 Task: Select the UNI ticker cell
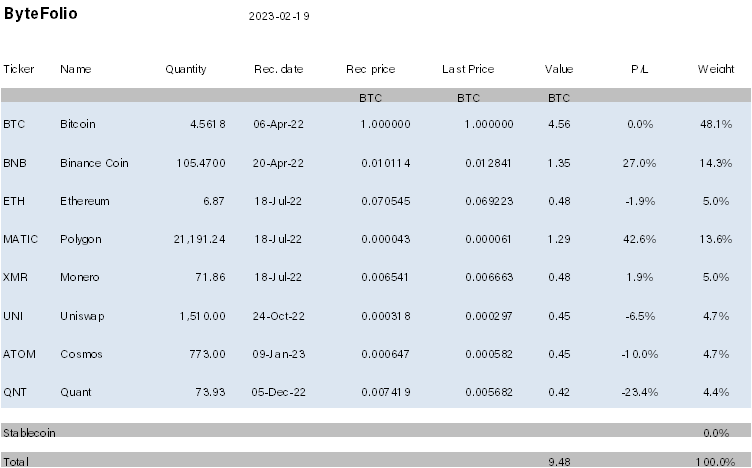(13, 316)
